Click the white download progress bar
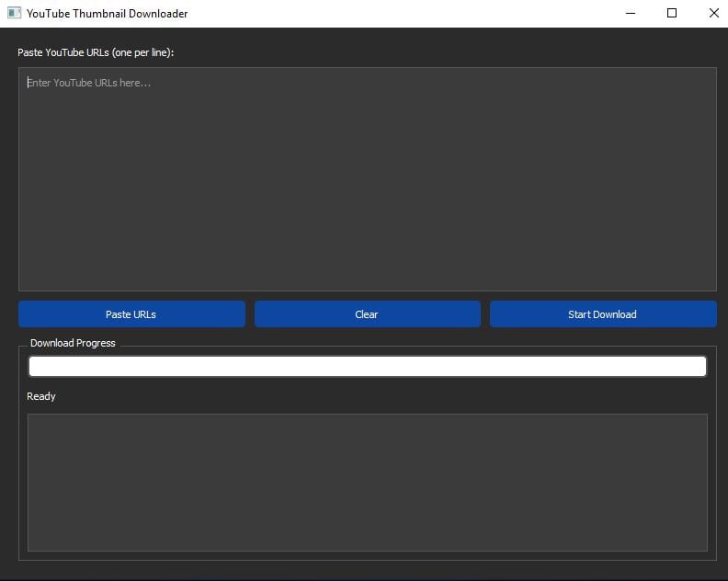 pyautogui.click(x=368, y=367)
